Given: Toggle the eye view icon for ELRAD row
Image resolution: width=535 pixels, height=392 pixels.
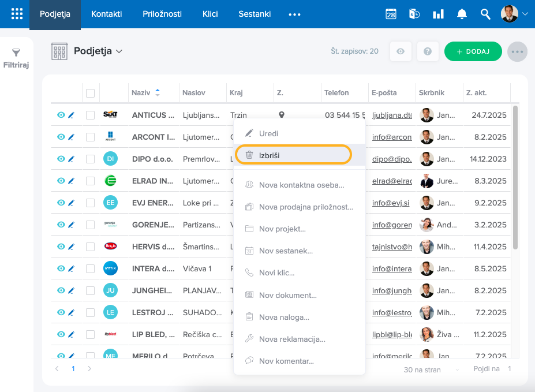Looking at the screenshot, I should pyautogui.click(x=61, y=181).
